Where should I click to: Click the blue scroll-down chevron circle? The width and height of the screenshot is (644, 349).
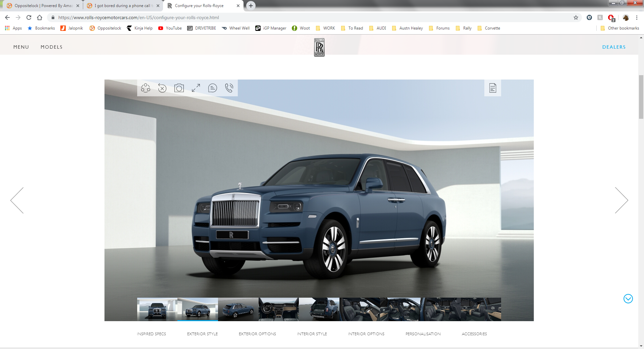pyautogui.click(x=628, y=299)
